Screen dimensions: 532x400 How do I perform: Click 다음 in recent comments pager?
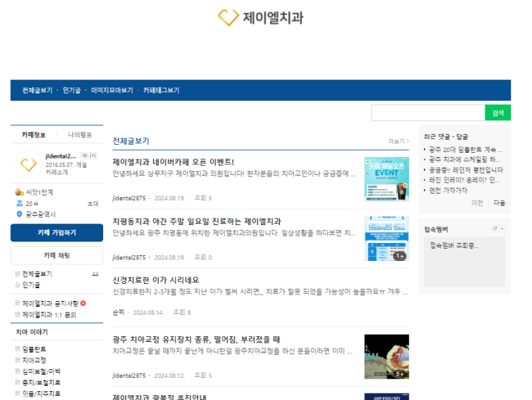coord(499,203)
